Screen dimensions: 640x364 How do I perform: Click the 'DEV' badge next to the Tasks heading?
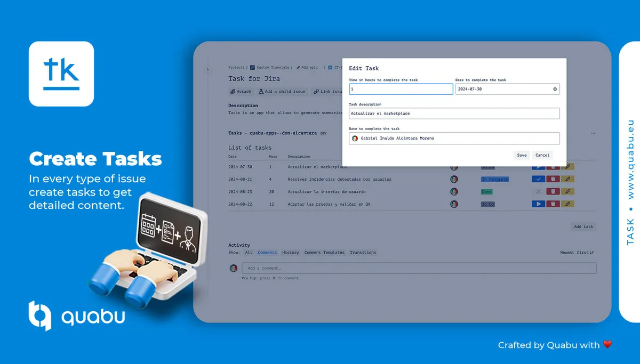pos(323,133)
